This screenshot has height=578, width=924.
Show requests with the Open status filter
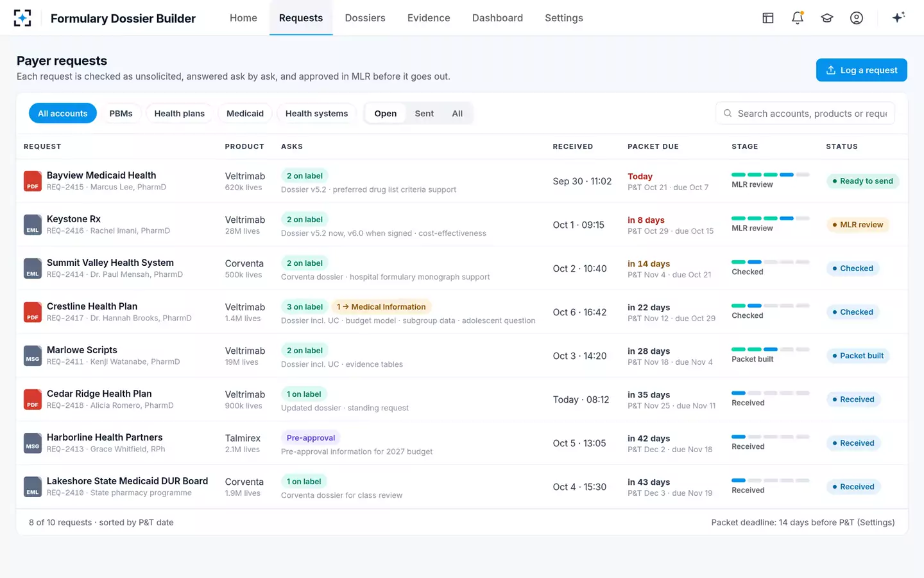(x=386, y=114)
